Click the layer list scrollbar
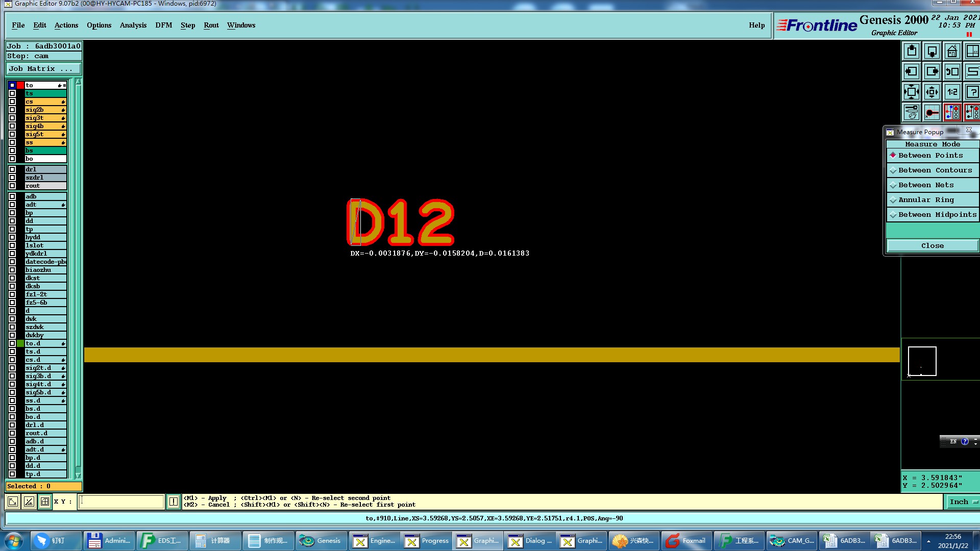The width and height of the screenshot is (980, 551). 78,278
